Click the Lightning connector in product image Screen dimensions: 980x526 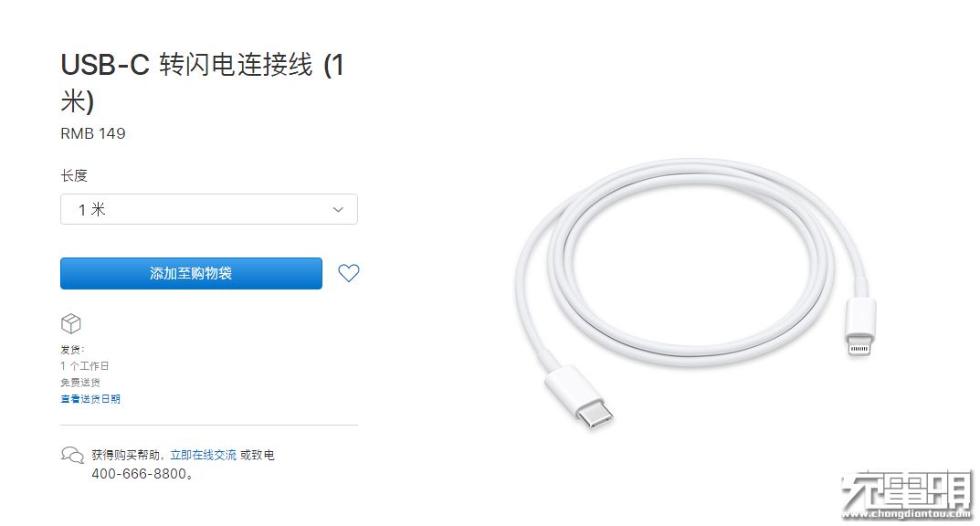(859, 327)
